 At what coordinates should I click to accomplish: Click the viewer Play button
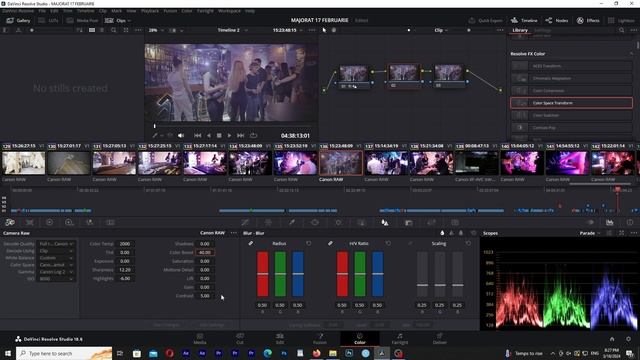229,136
